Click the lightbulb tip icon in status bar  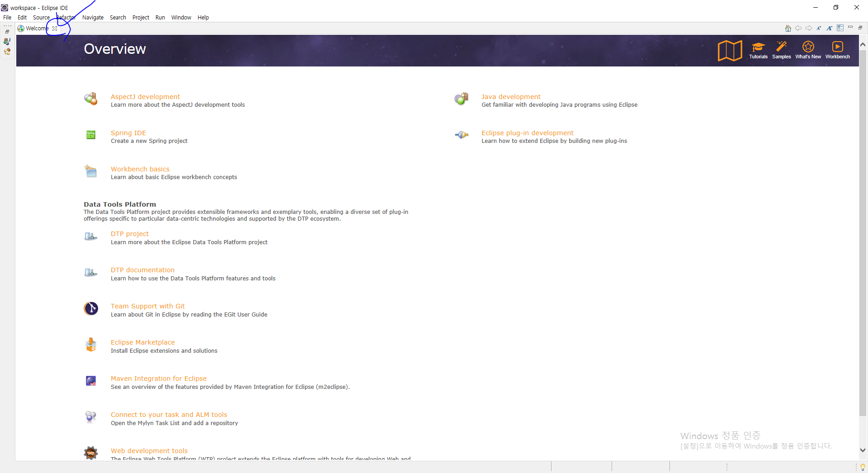pos(863,467)
